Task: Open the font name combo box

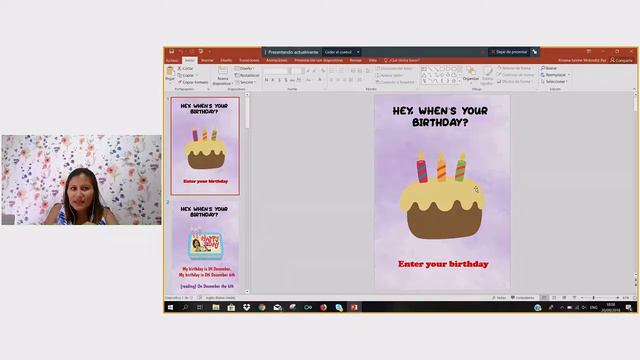Action: coord(275,71)
